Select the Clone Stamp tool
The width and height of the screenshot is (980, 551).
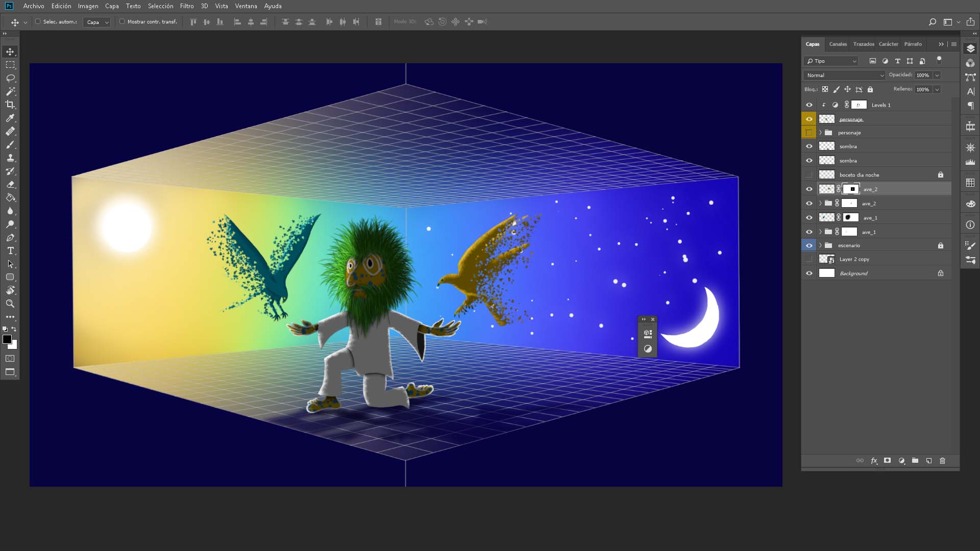coord(10,158)
